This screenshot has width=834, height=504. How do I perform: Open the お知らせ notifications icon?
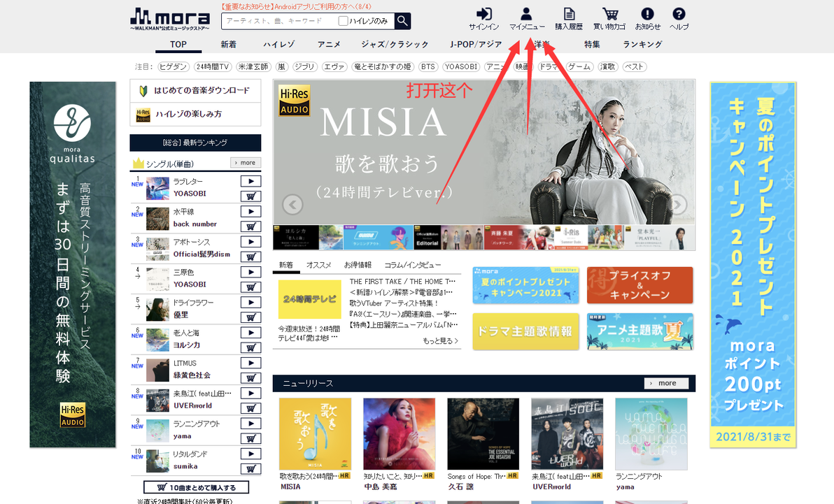coord(647,19)
